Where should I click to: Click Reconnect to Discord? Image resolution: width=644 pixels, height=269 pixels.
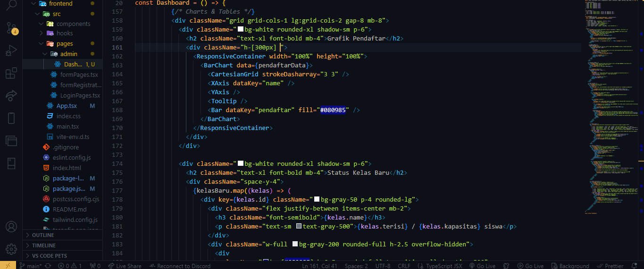[180, 266]
